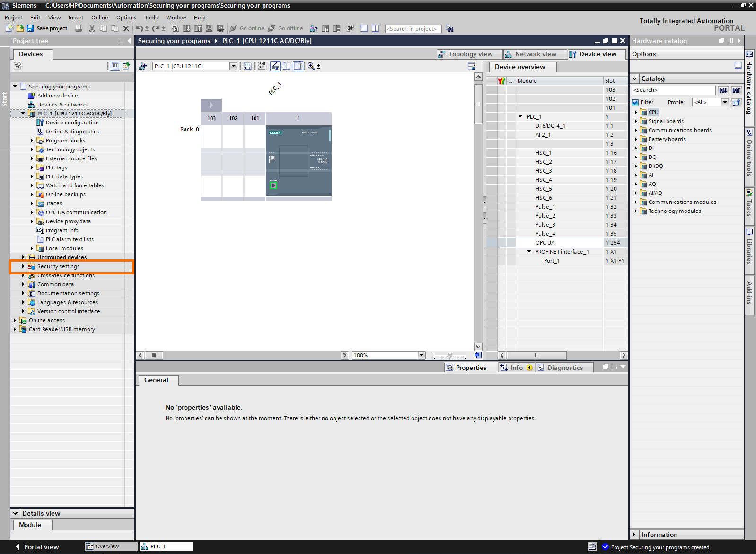Open the Online menu
This screenshot has width=756, height=554.
tap(99, 18)
